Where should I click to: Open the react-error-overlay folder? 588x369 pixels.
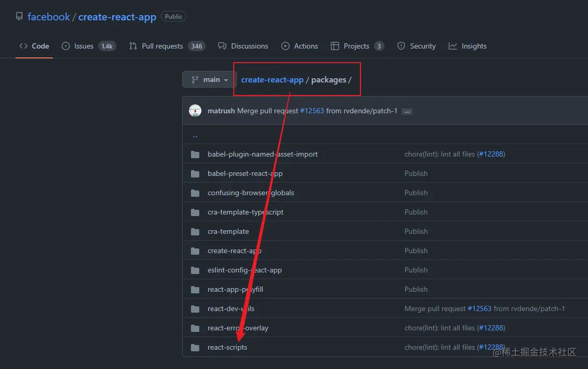[x=238, y=328]
